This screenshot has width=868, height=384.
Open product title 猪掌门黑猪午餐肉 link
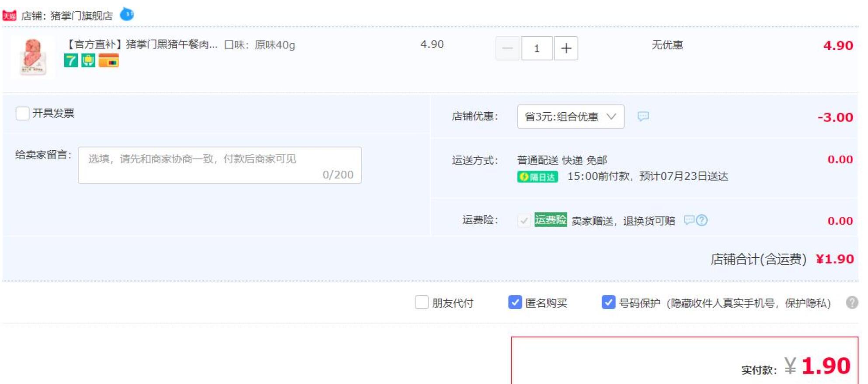click(141, 45)
